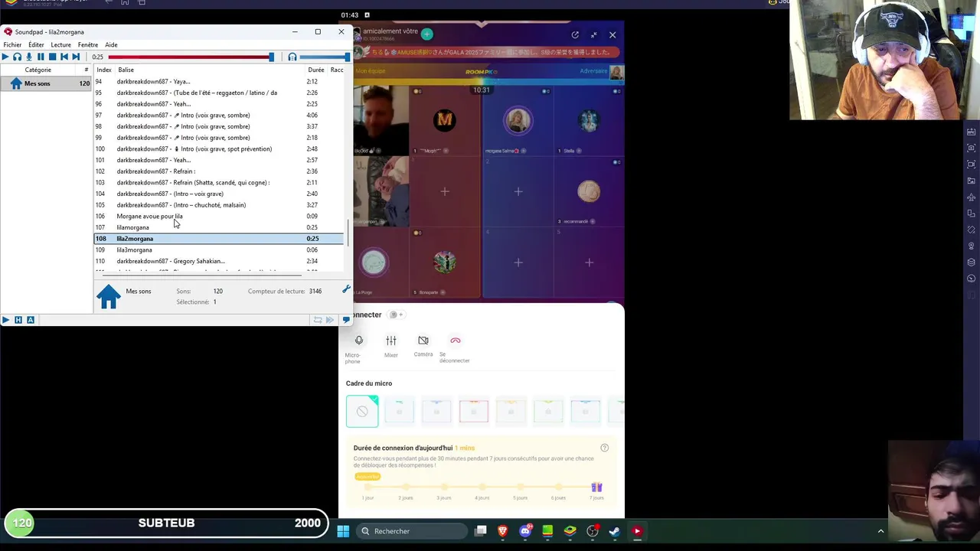The width and height of the screenshot is (980, 551).
Task: Toggle the Caméra button
Action: click(x=423, y=341)
